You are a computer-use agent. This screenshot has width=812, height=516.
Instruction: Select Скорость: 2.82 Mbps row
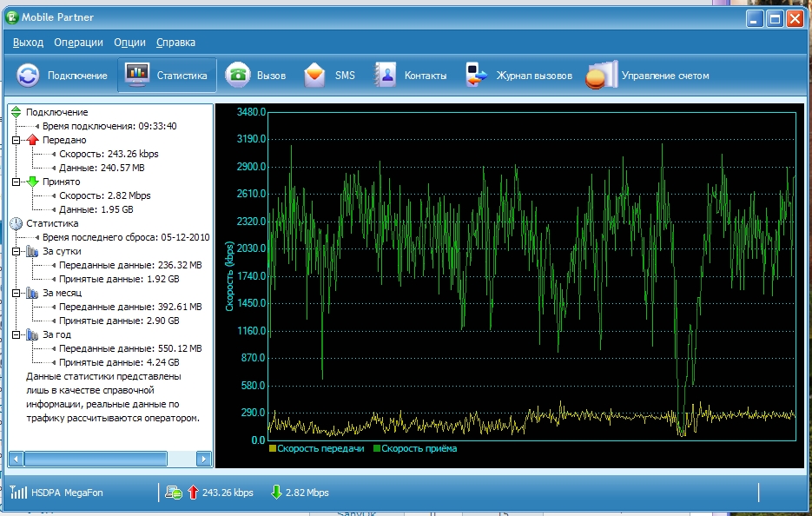tap(104, 195)
